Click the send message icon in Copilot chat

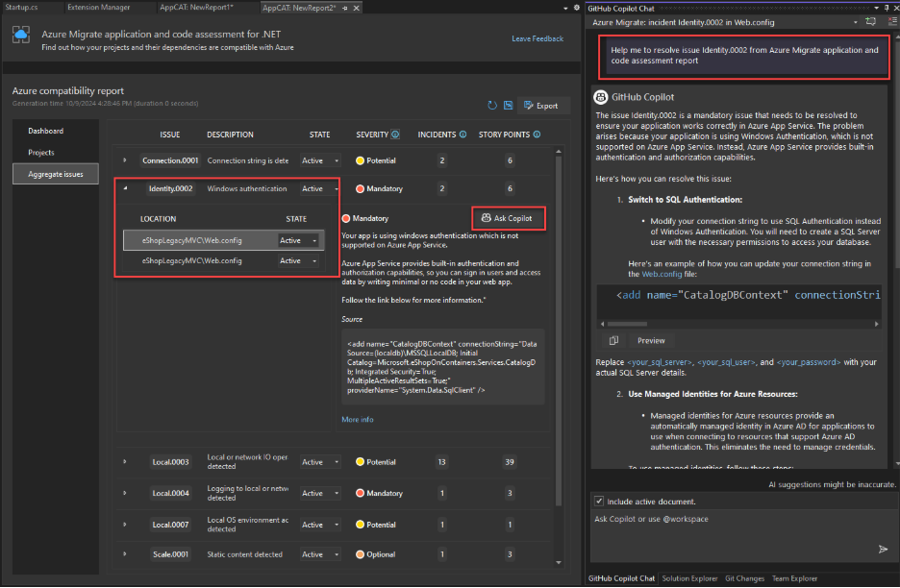[x=883, y=549]
